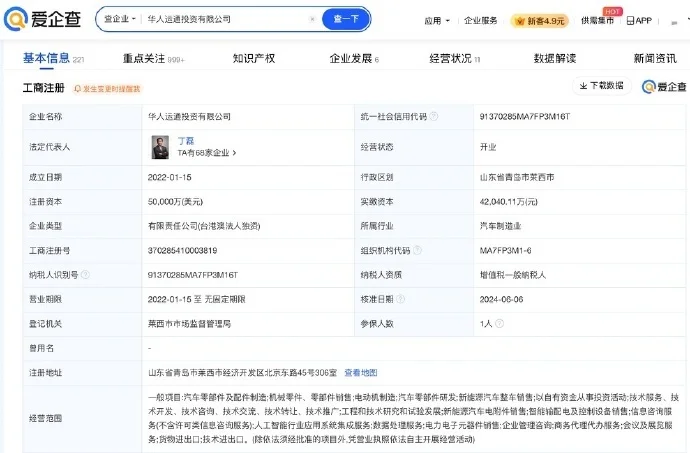Click the help icon next to 组织机构代码
Screen dimensions: 690x453
(417, 250)
